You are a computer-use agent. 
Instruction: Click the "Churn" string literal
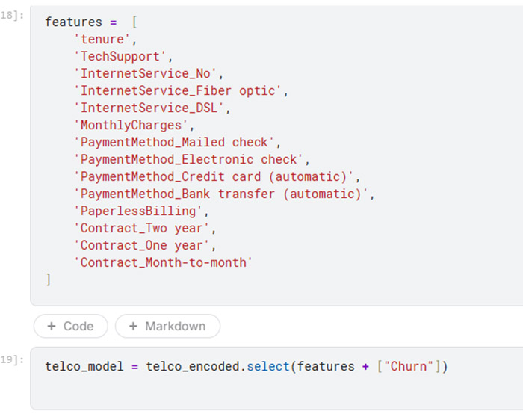[410, 366]
